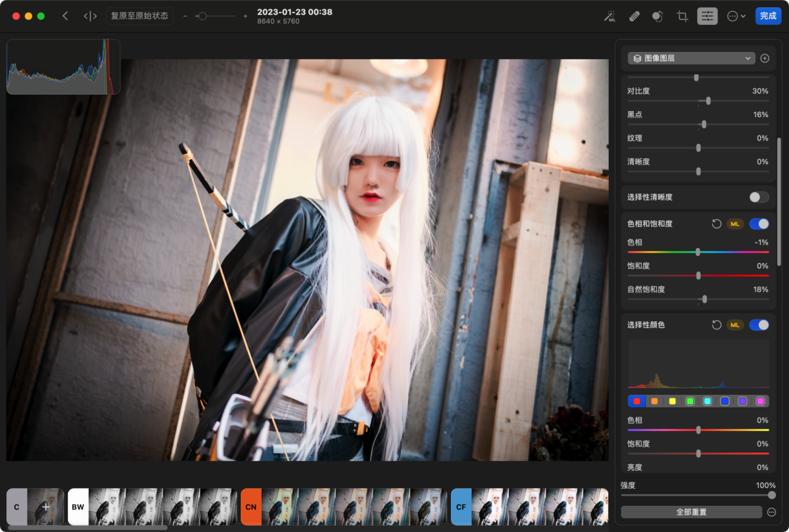This screenshot has height=532, width=789.
Task: Click 复原至原始状态 button
Action: click(x=139, y=16)
